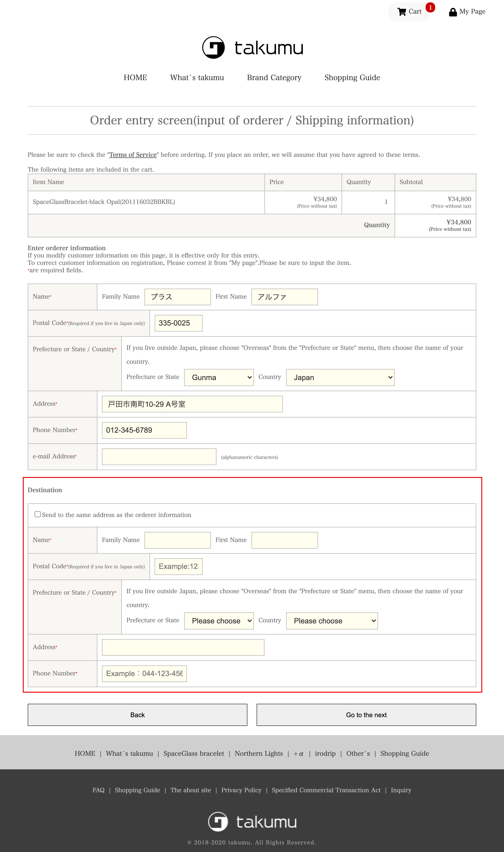Image resolution: width=504 pixels, height=852 pixels.
Task: Click the takumu header logo
Action: pos(252,48)
